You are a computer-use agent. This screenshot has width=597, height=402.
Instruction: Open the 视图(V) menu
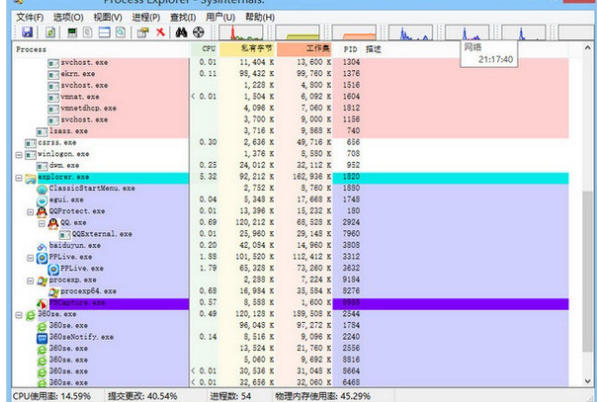point(108,17)
